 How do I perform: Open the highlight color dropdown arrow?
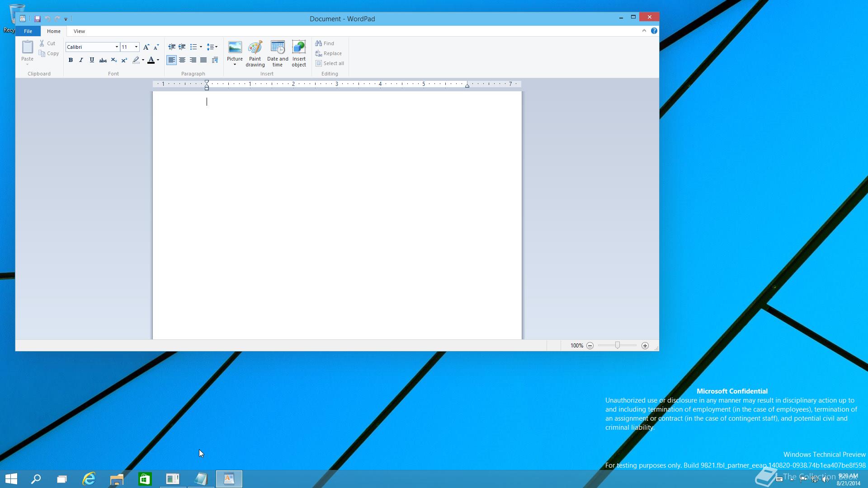[x=143, y=60]
